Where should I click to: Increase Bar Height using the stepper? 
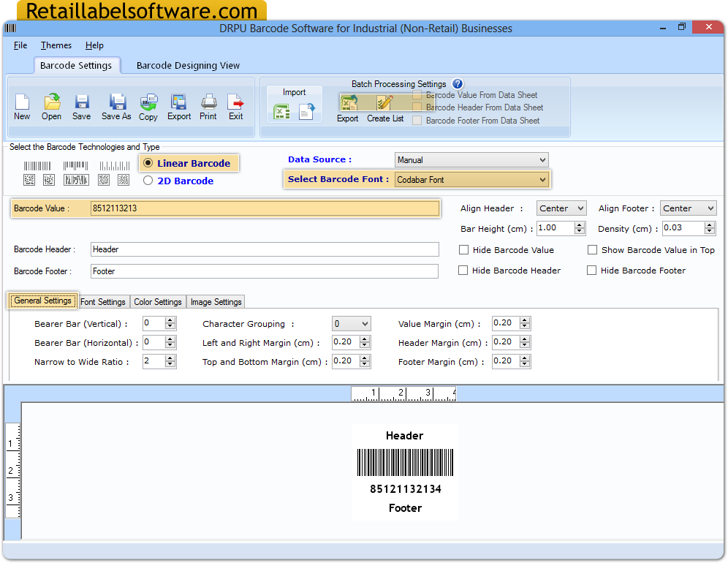coord(578,225)
